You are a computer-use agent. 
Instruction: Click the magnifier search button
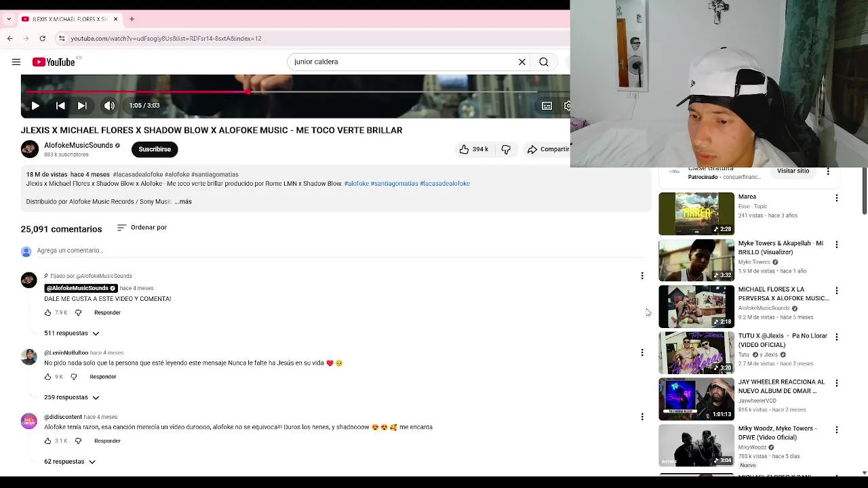pos(544,62)
